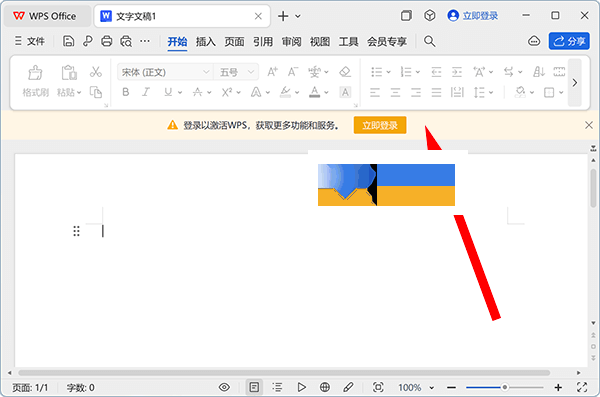Toggle Italic formatting
This screenshot has width=600, height=397.
[x=146, y=92]
